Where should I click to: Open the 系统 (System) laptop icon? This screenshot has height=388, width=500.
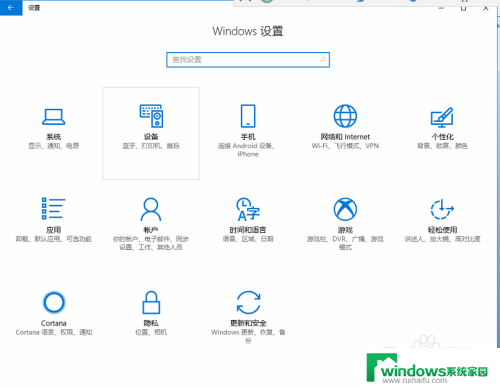point(54,117)
